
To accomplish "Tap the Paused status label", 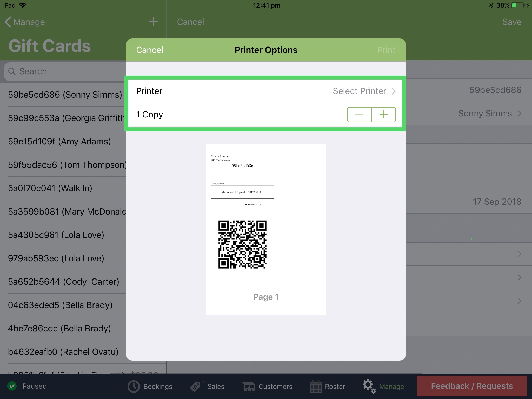I will [x=35, y=386].
